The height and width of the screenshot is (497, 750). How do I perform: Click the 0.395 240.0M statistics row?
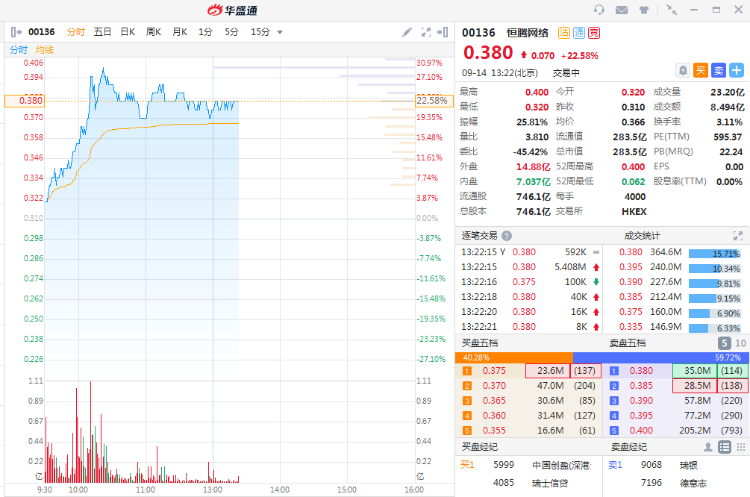(676, 267)
